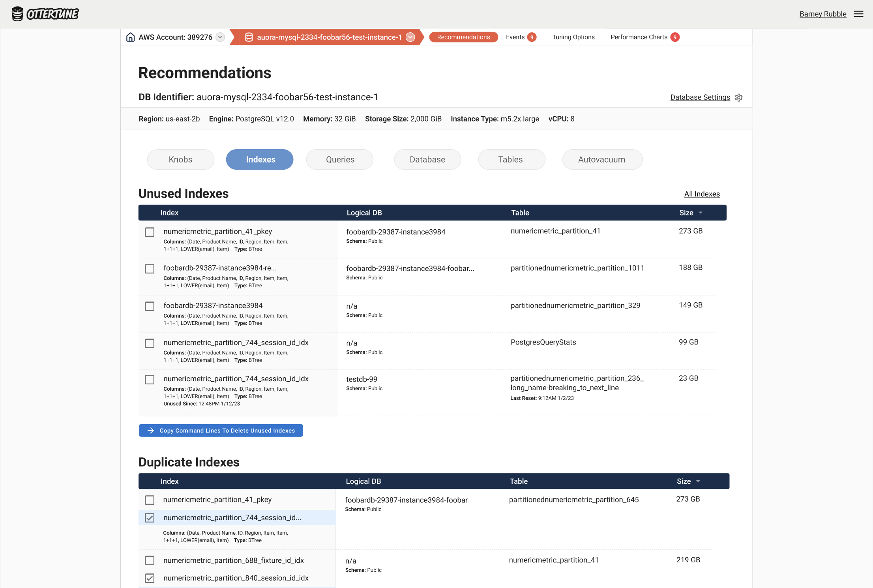Expand the AWS Account dropdown chevron

(221, 37)
